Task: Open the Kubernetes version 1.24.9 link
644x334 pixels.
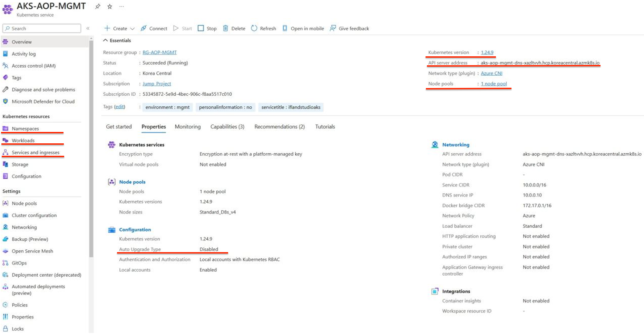Action: 487,53
